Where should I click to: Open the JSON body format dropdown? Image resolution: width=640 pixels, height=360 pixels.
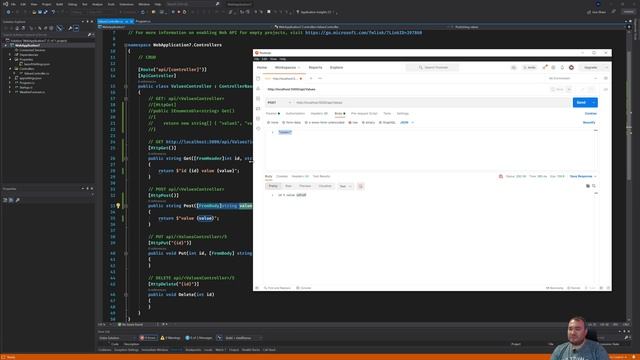pyautogui.click(x=407, y=122)
